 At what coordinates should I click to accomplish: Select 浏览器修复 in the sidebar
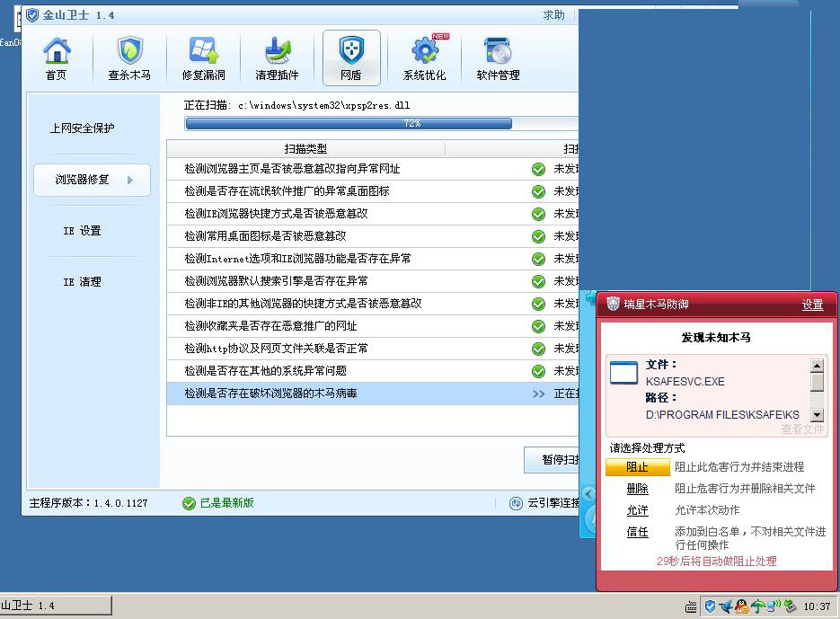coord(93,180)
